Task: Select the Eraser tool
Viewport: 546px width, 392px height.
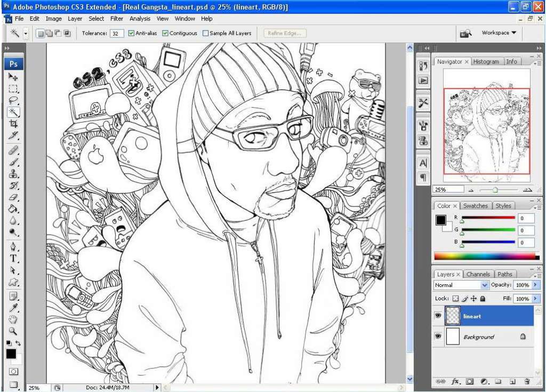Action: [x=13, y=197]
